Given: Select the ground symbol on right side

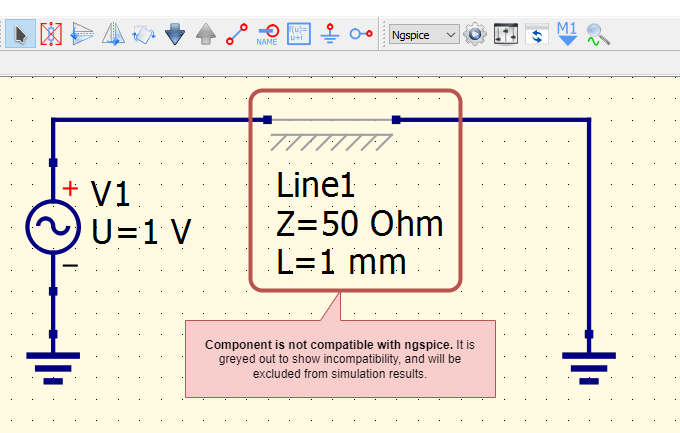Looking at the screenshot, I should [589, 368].
